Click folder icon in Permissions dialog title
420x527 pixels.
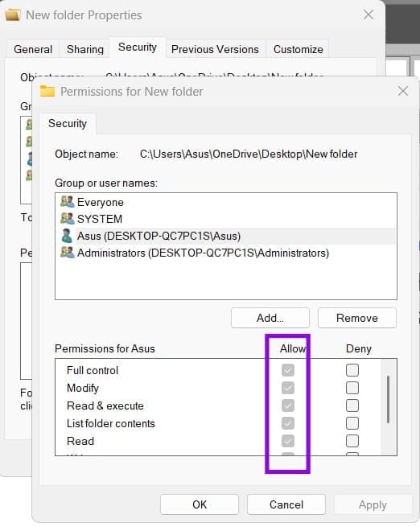click(47, 92)
